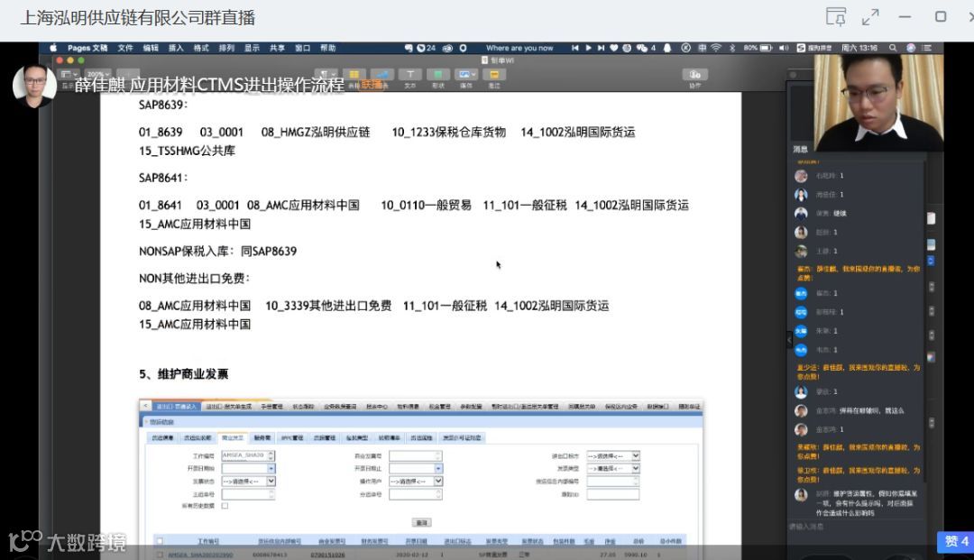This screenshot has height=560, width=974.
Task: Open the 开票日期始 date dropdown
Action: [x=271, y=469]
